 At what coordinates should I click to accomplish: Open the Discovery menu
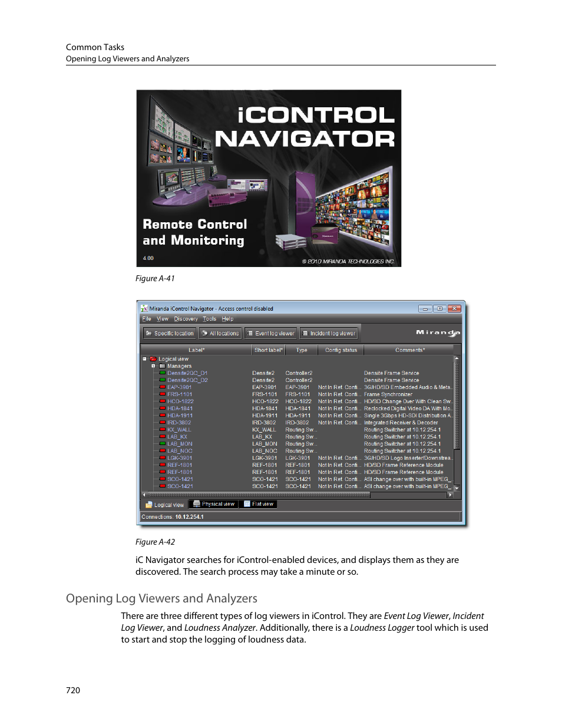pyautogui.click(x=186, y=319)
